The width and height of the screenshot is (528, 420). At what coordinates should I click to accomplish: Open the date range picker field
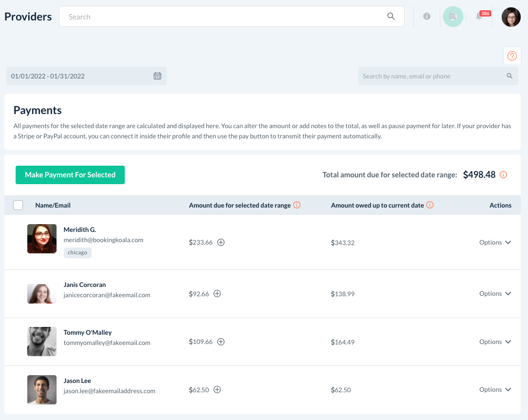(86, 76)
